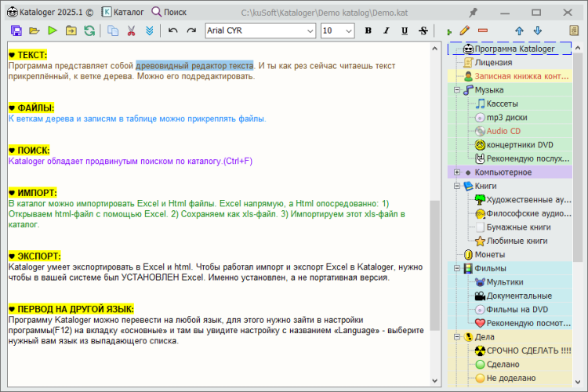Click the blue Move branch up arrow
The height and width of the screenshot is (392, 588).
click(519, 31)
